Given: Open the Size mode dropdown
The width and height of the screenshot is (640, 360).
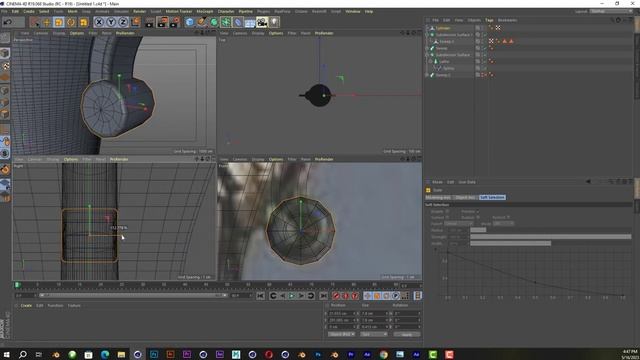Looking at the screenshot, I should pos(373,334).
